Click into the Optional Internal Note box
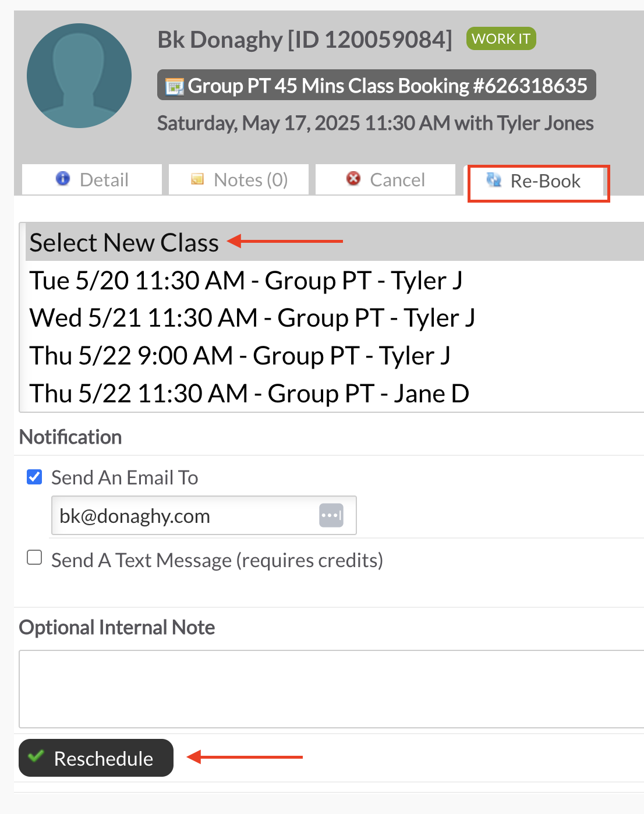 tap(332, 689)
